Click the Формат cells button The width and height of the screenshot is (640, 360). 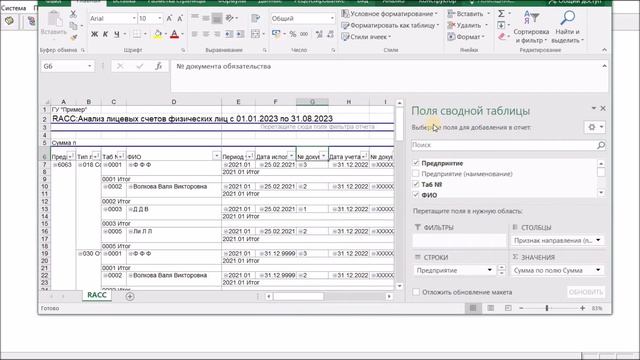pyautogui.click(x=466, y=37)
